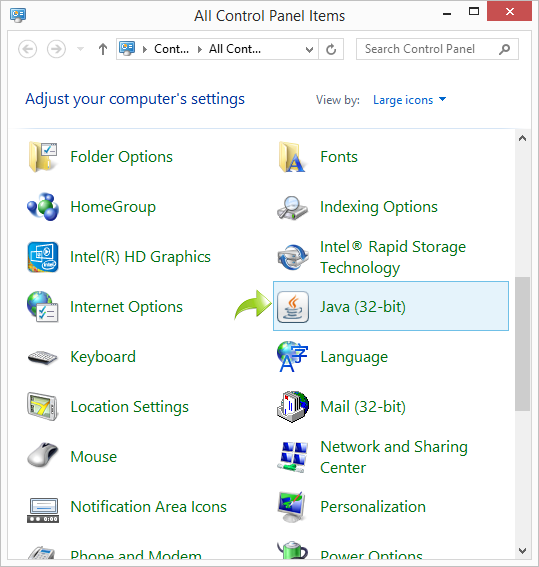Go up one level with Up arrow
This screenshot has width=539, height=567.
pos(103,49)
